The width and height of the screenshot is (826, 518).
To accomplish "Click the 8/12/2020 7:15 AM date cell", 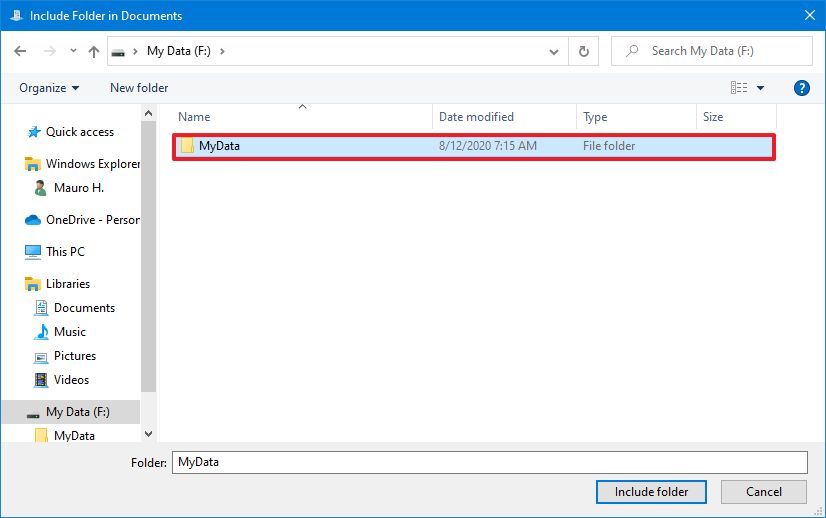I will tap(488, 146).
